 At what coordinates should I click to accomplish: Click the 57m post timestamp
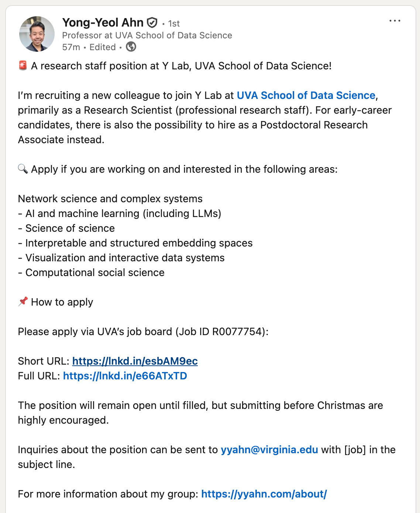pos(71,47)
